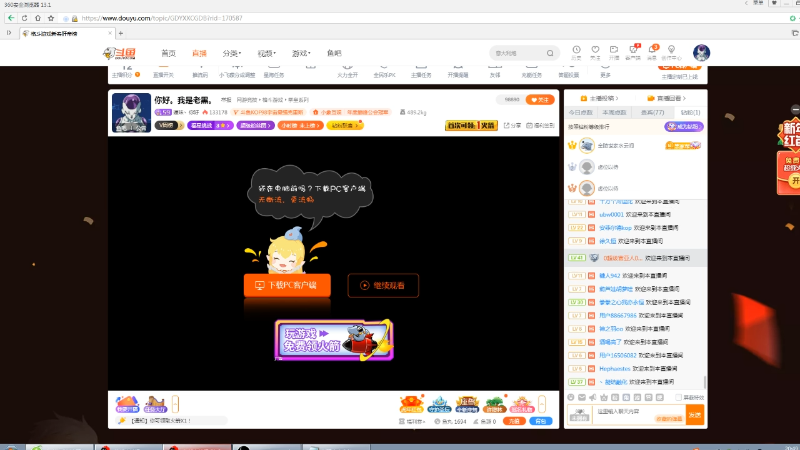
Task: Click username ubw0001 in chat
Action: click(611, 215)
